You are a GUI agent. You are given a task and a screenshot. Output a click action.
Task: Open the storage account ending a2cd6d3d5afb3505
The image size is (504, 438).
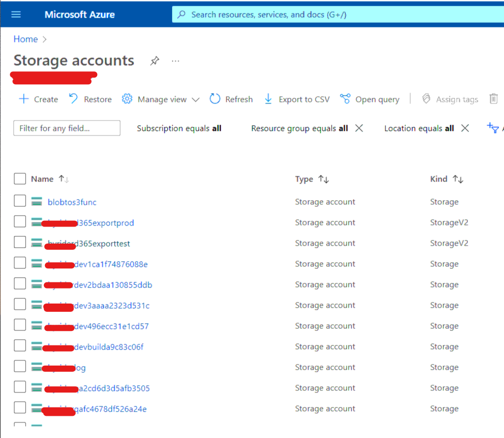99,388
